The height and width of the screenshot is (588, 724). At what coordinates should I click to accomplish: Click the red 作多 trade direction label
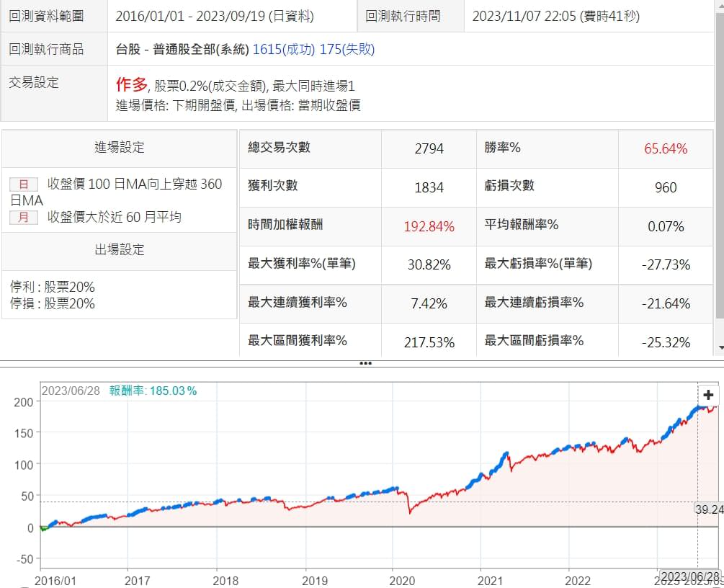click(131, 84)
